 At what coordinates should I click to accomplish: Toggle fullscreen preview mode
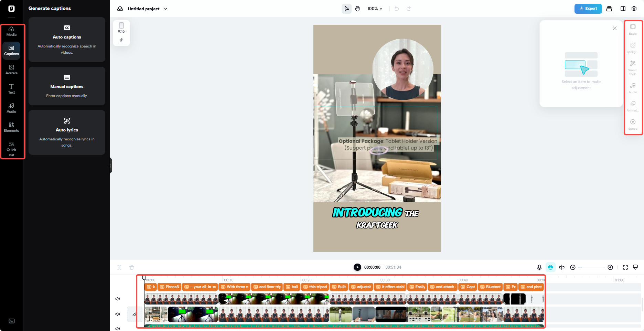tap(625, 267)
